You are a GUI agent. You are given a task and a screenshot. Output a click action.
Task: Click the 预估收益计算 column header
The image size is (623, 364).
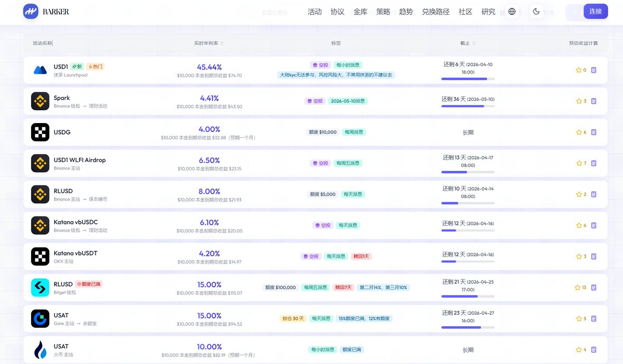click(x=584, y=43)
